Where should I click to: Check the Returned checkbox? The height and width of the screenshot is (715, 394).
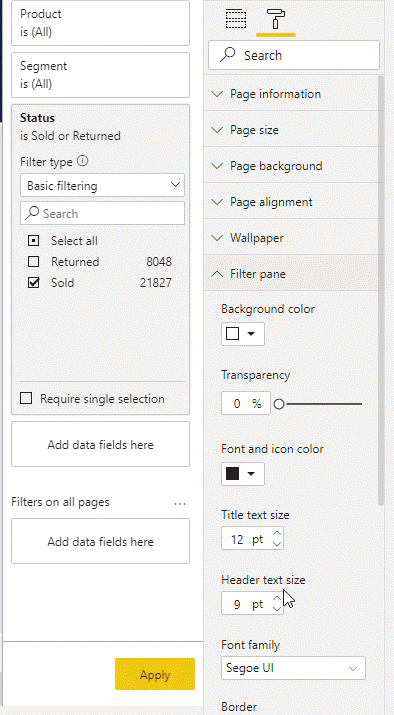[x=34, y=262]
